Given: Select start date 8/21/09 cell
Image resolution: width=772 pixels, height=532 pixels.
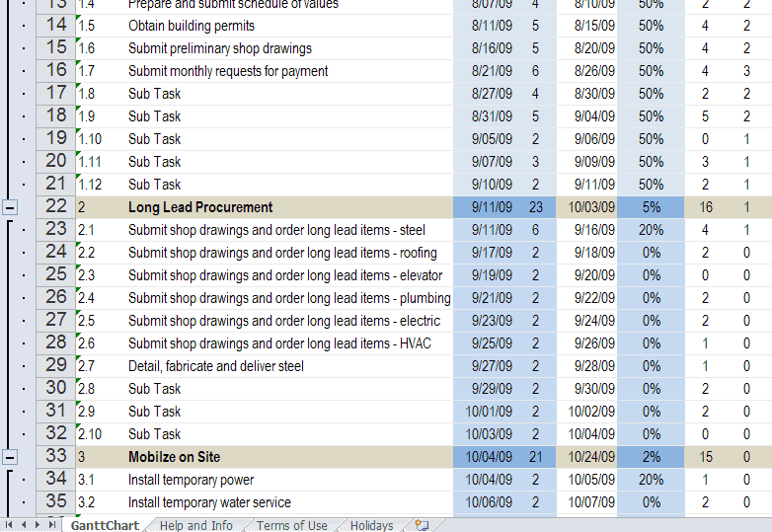Looking at the screenshot, I should click(485, 71).
